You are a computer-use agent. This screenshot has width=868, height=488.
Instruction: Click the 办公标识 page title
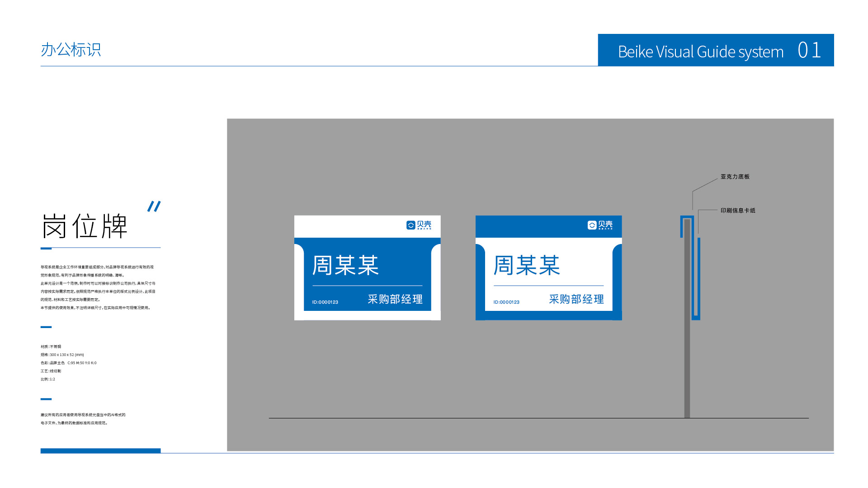click(71, 50)
